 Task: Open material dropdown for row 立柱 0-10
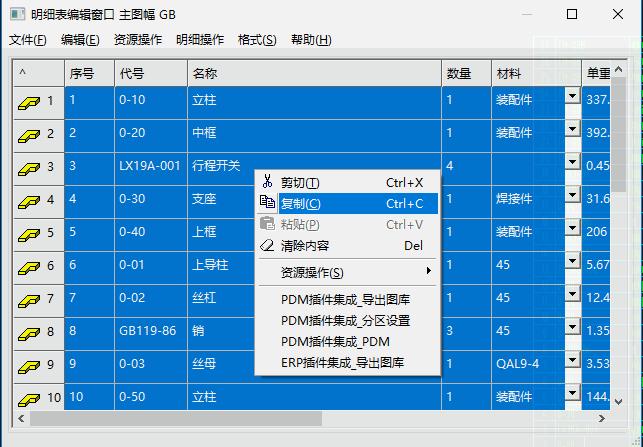pyautogui.click(x=572, y=96)
